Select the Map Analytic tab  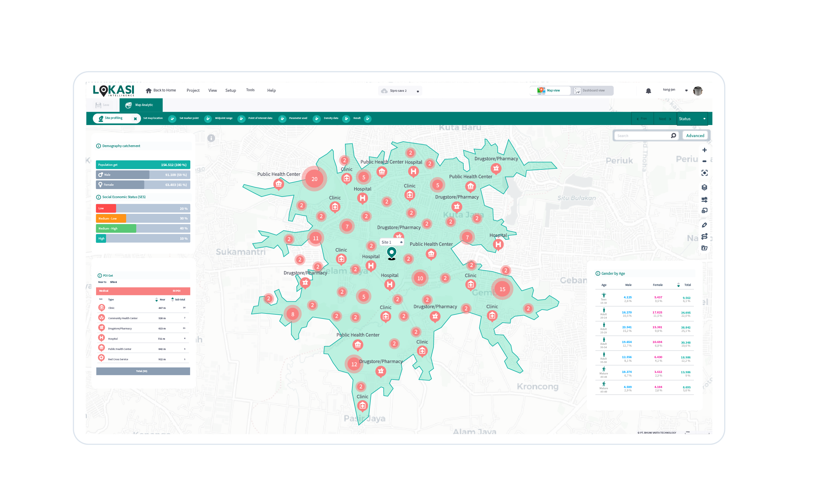coord(141,105)
